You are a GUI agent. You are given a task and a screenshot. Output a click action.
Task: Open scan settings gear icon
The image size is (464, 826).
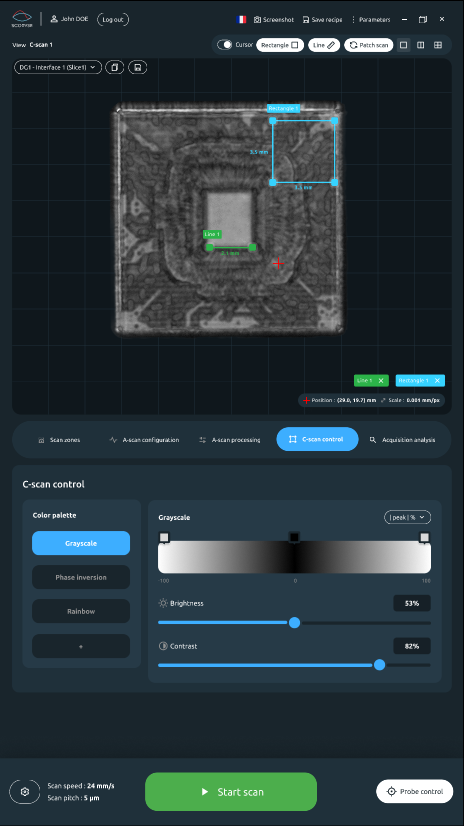25,792
